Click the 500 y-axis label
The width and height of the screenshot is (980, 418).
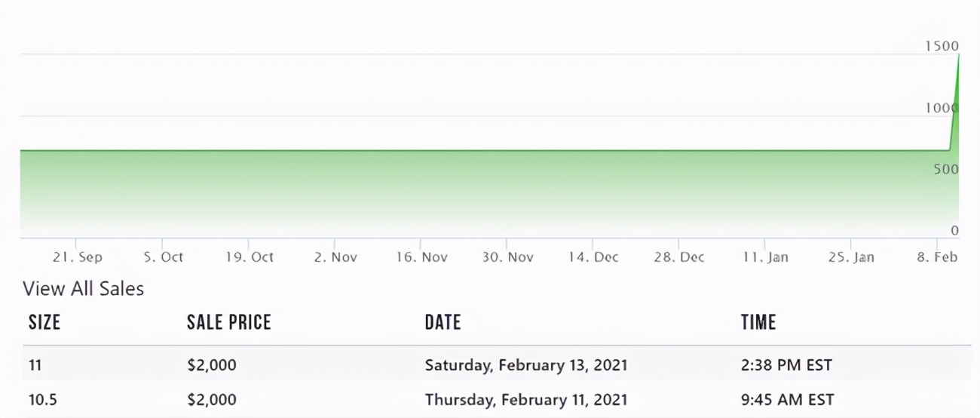click(x=945, y=169)
